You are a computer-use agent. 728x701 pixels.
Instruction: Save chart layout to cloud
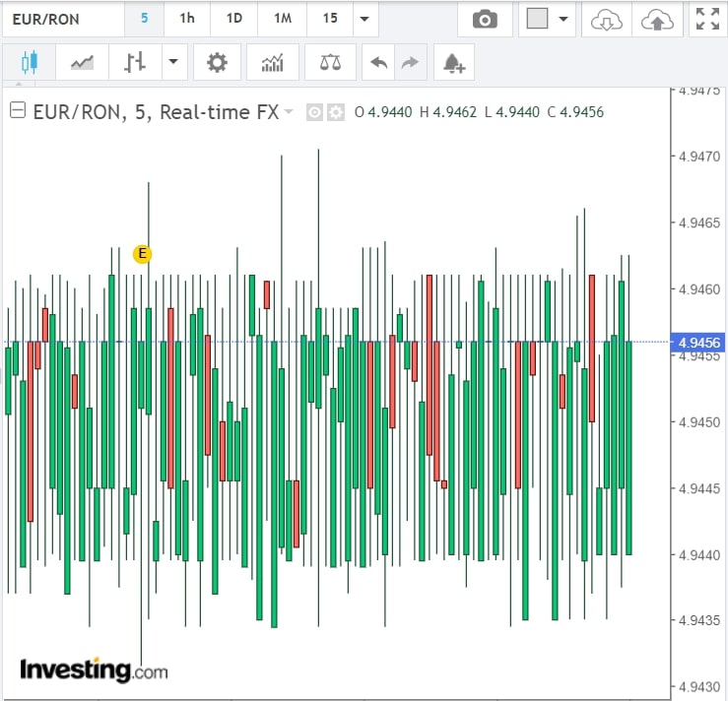coord(656,19)
